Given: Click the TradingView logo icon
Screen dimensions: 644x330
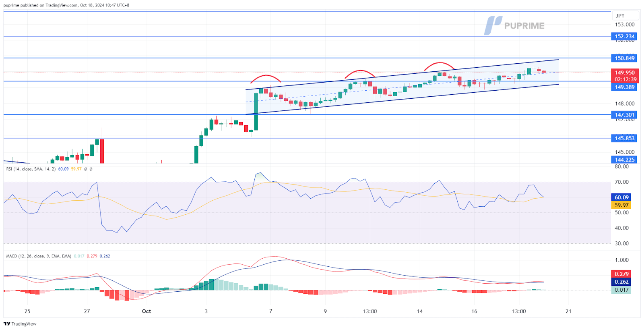Looking at the screenshot, I should tap(7, 324).
